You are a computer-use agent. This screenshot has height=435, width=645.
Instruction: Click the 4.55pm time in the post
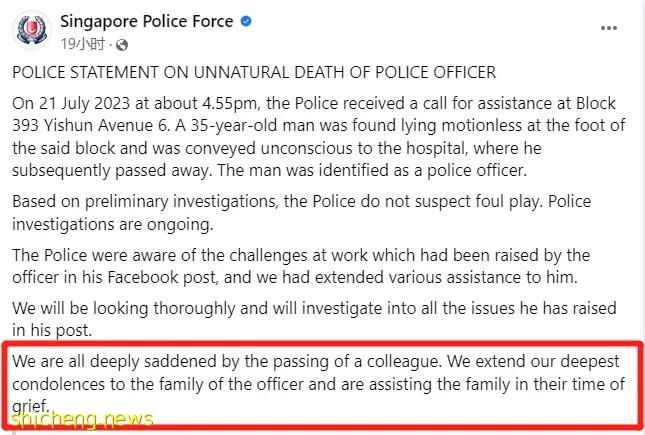pos(231,103)
